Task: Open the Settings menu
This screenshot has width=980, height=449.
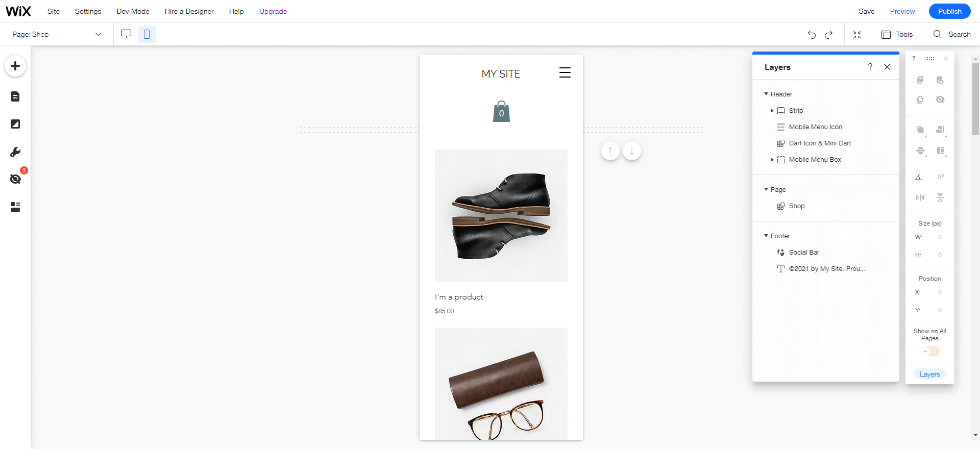Action: (x=88, y=11)
